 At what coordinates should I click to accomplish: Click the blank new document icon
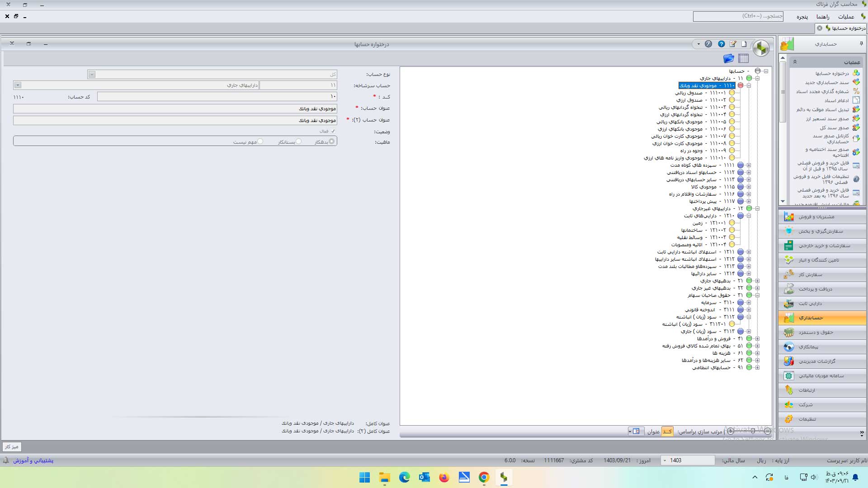pos(744,44)
